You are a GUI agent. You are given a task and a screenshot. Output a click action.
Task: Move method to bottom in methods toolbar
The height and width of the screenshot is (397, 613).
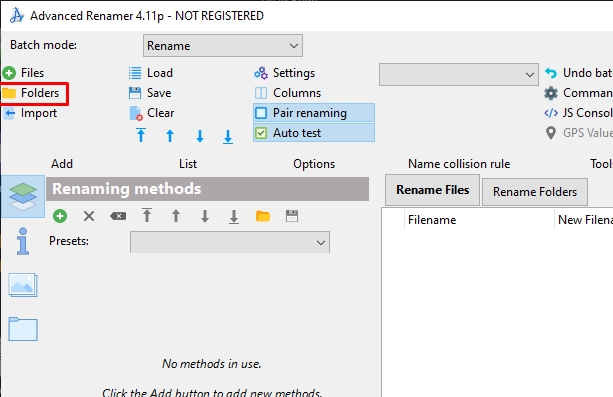(x=234, y=217)
